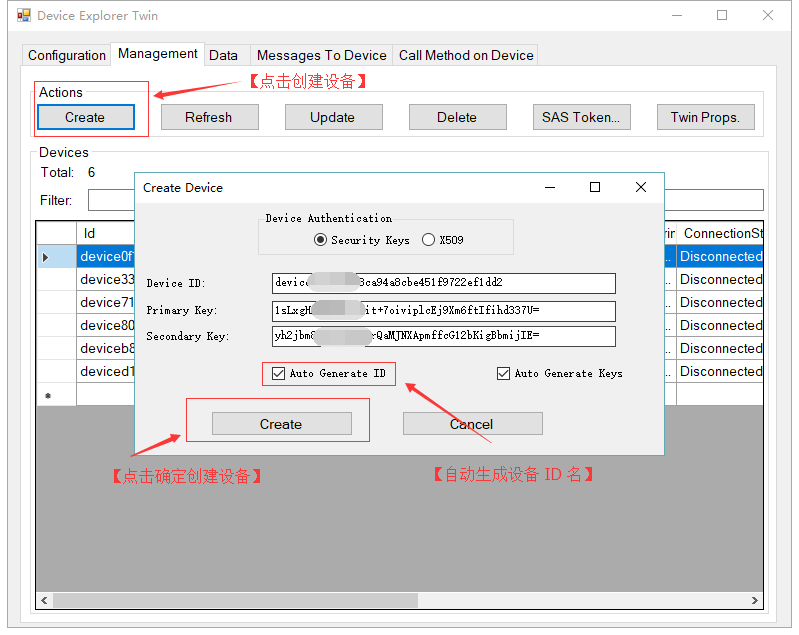Image resolution: width=799 pixels, height=635 pixels.
Task: Click the Device Explorer Twin app icon
Action: (23, 16)
